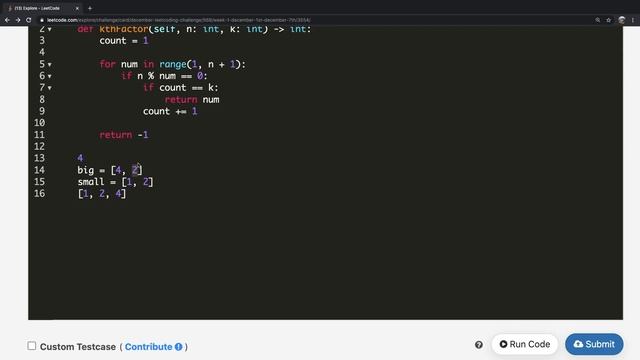The image size is (640, 360).
Task: Collapse the if block fold at line 6
Action: point(50,76)
